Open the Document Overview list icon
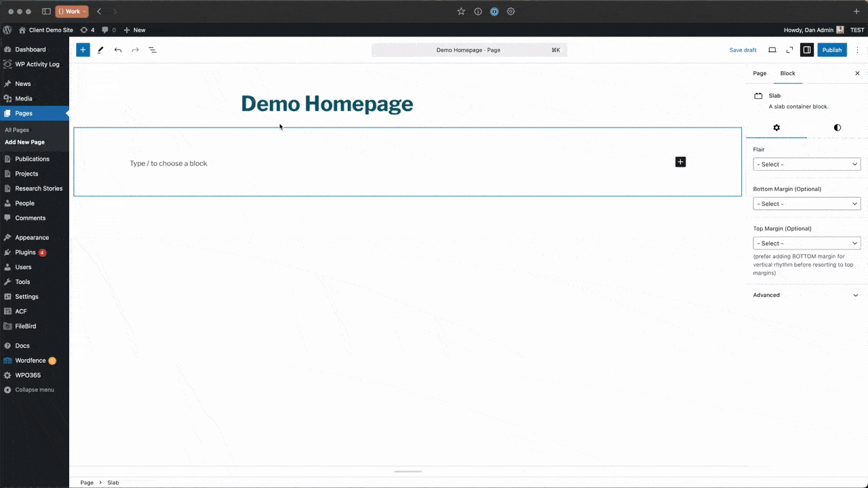 click(152, 49)
